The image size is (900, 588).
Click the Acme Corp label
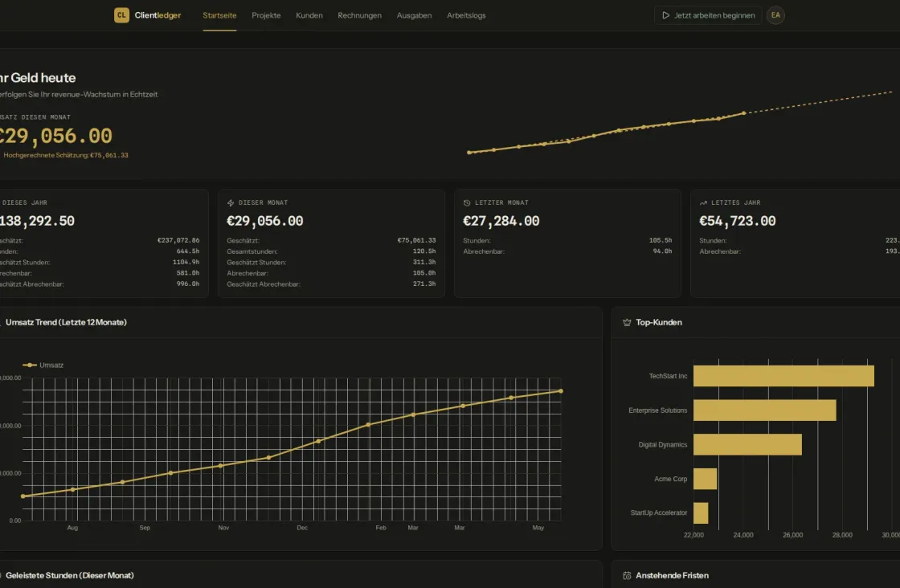670,479
